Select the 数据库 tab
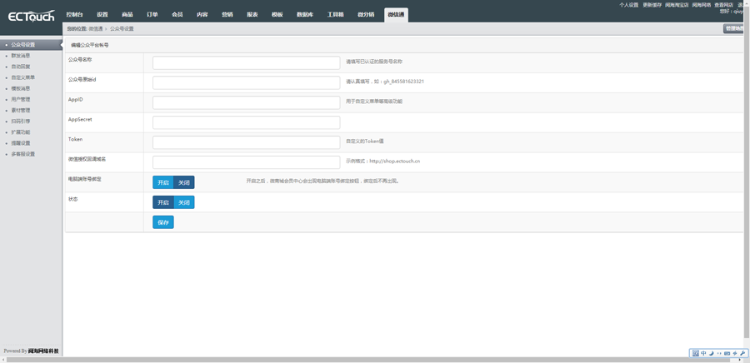The width and height of the screenshot is (750, 363). click(x=304, y=15)
